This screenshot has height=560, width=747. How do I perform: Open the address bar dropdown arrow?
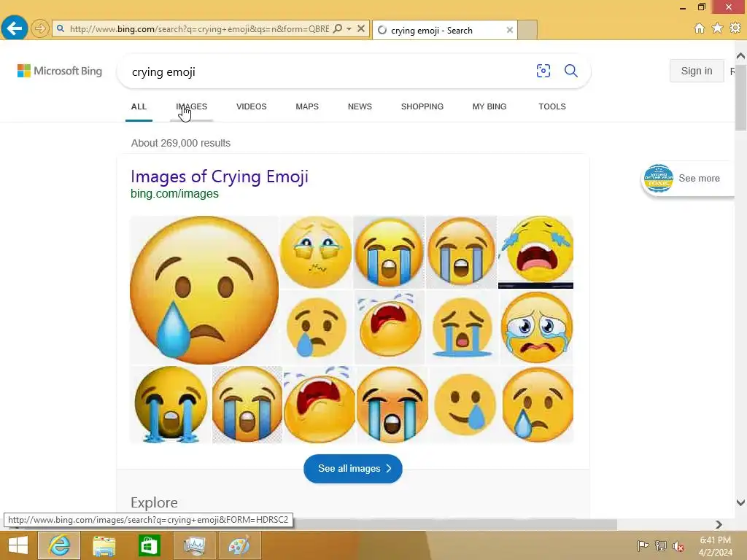349,28
